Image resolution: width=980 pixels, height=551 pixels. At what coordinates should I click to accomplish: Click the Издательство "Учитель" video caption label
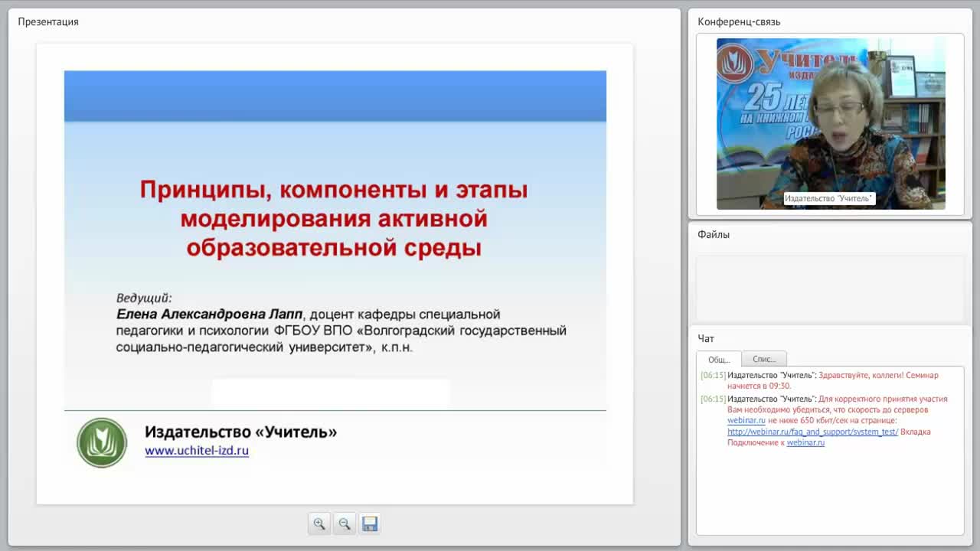click(x=828, y=198)
